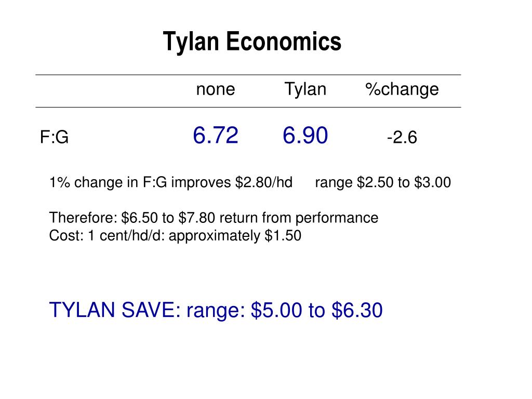This screenshot has width=532, height=399.
Task: Click the -2.6 percent change value
Action: point(402,138)
